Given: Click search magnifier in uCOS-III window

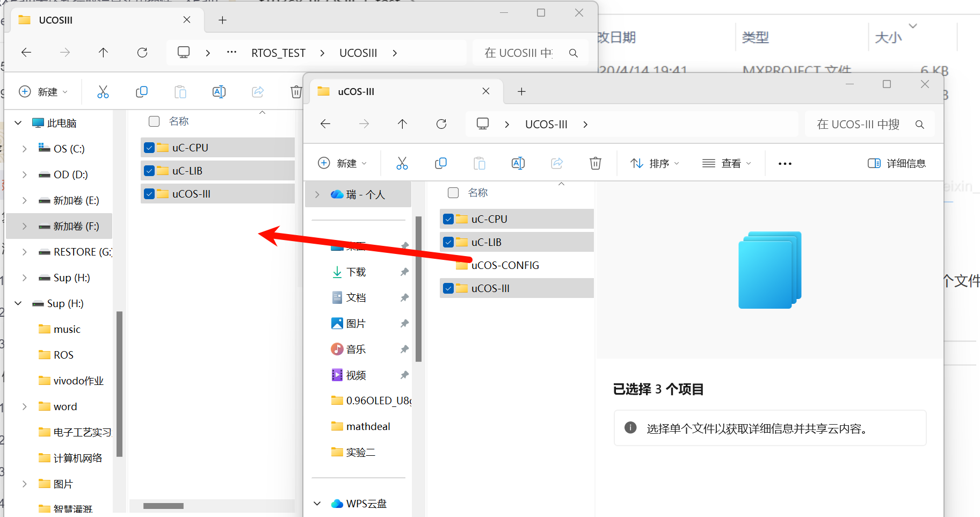Looking at the screenshot, I should tap(920, 125).
